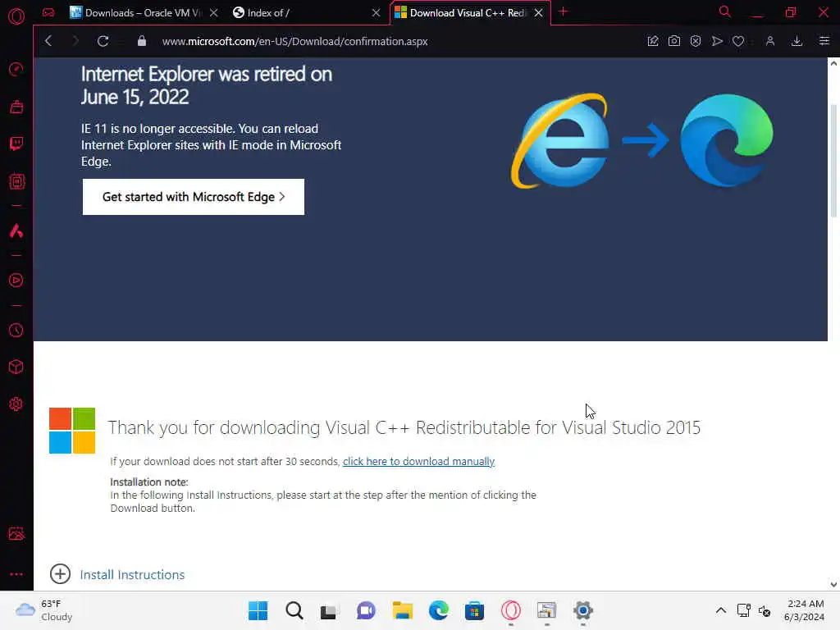
Task: Open a new tab with plus
Action: click(x=563, y=11)
